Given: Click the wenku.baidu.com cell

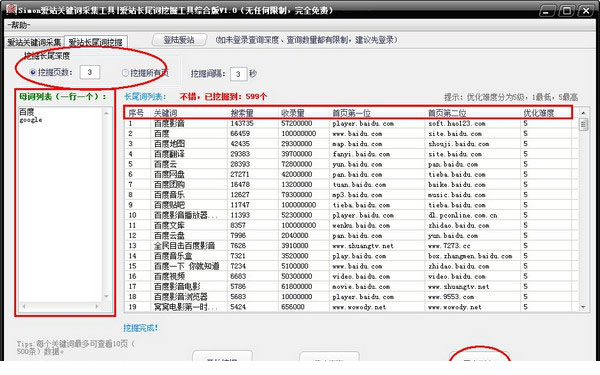Looking at the screenshot, I should (361, 225).
